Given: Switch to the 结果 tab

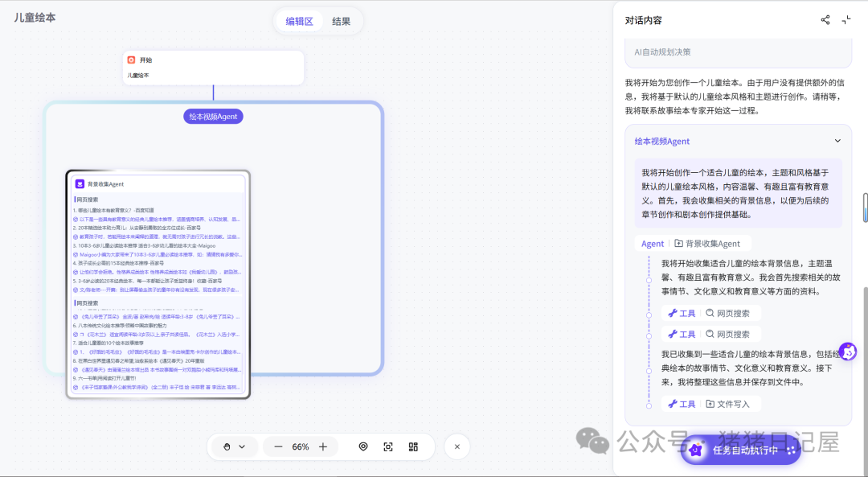Looking at the screenshot, I should [341, 21].
